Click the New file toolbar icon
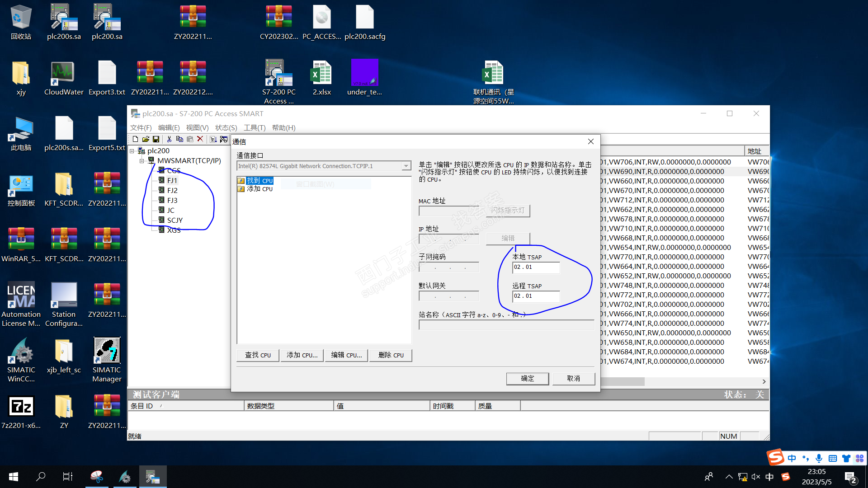This screenshot has width=868, height=488. tap(135, 139)
